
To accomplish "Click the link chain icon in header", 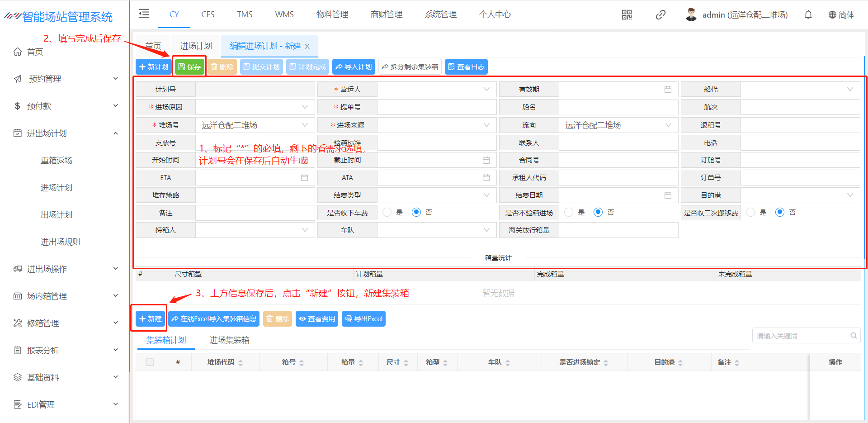I will point(660,15).
